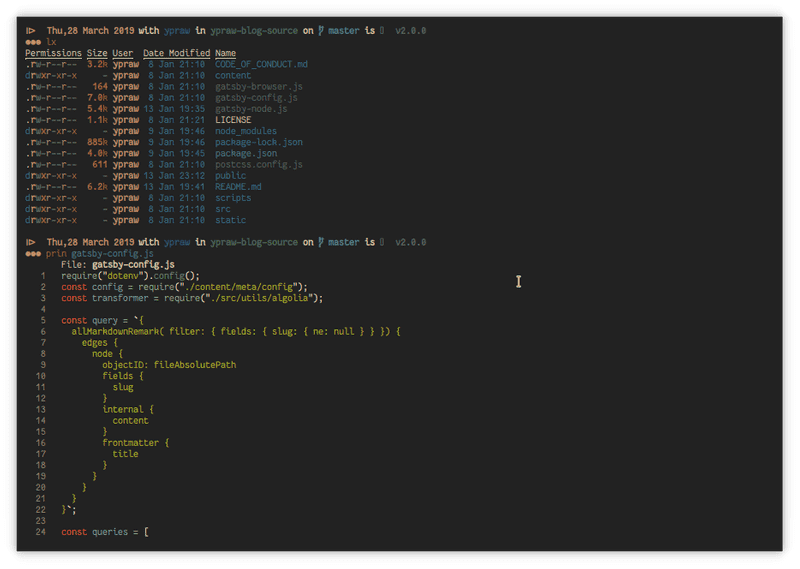Click line number 24 in the gutter
This screenshot has height=569, width=800.
tap(40, 532)
